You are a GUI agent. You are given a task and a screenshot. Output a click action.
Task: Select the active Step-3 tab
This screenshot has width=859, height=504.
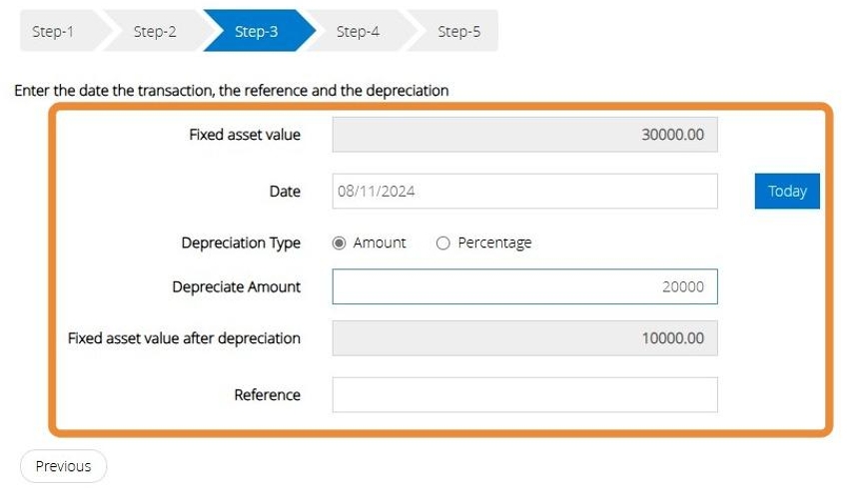click(257, 32)
